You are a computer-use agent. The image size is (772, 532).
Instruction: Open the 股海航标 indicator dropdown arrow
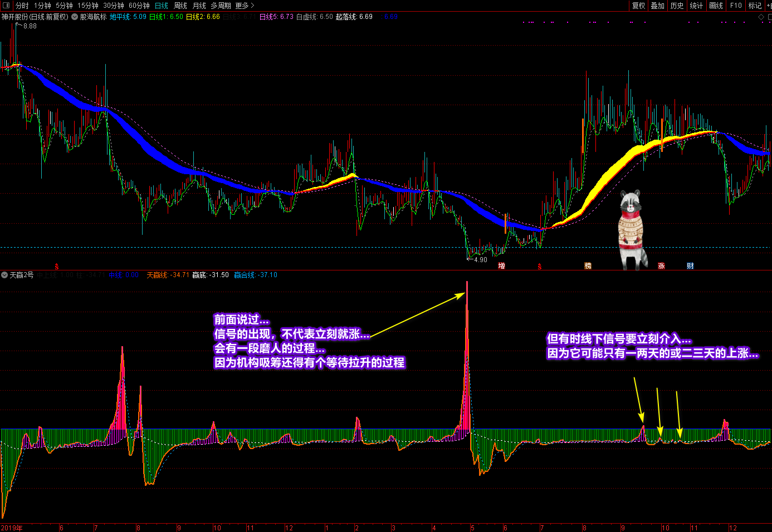[75, 17]
